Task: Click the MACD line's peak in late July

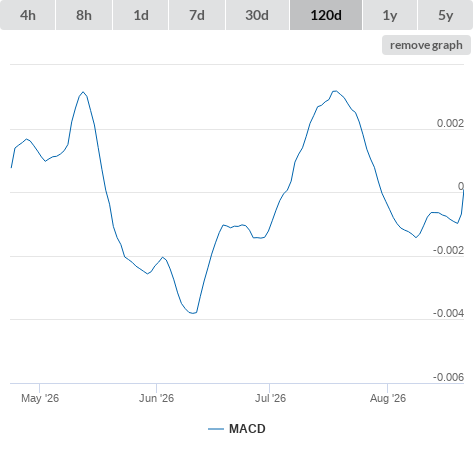Action: (335, 91)
